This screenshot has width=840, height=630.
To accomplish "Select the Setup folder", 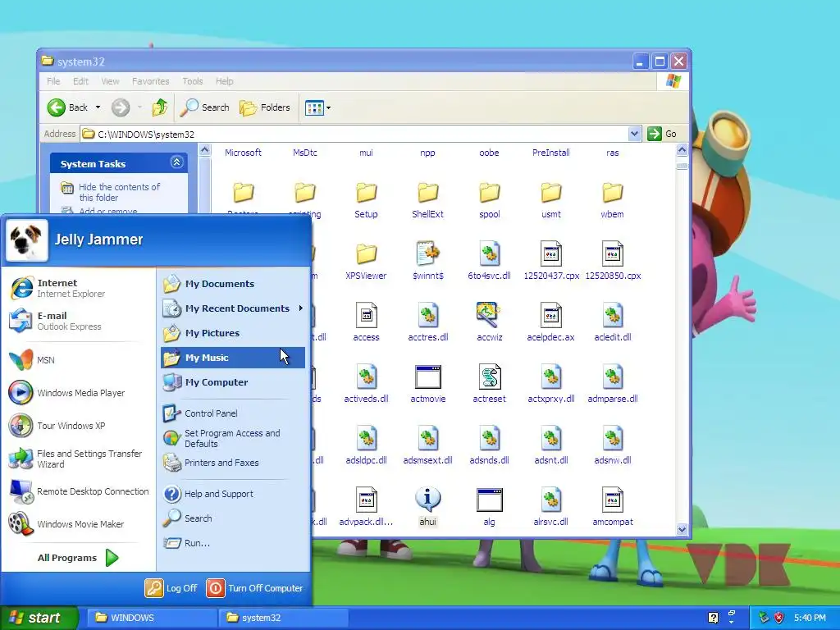I will point(366,200).
